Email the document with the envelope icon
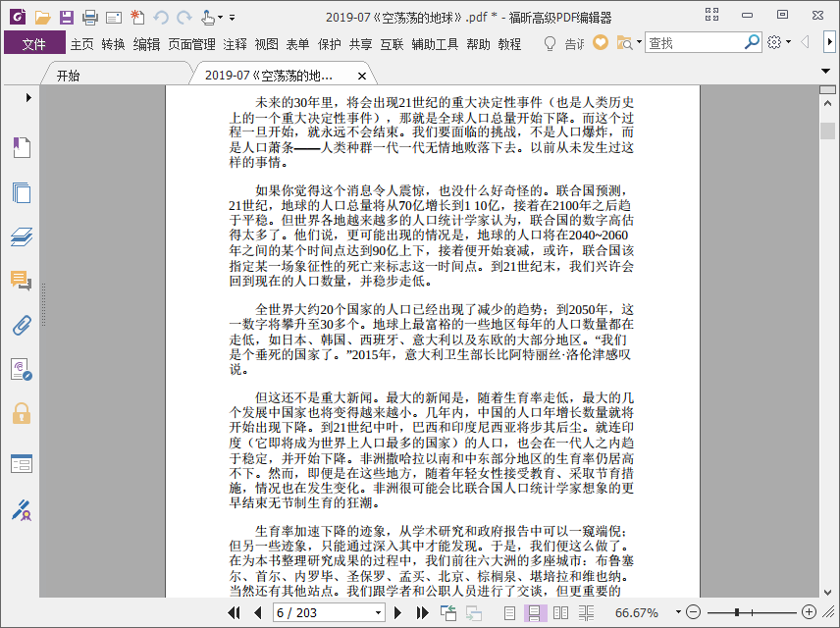The height and width of the screenshot is (628, 840). [114, 19]
